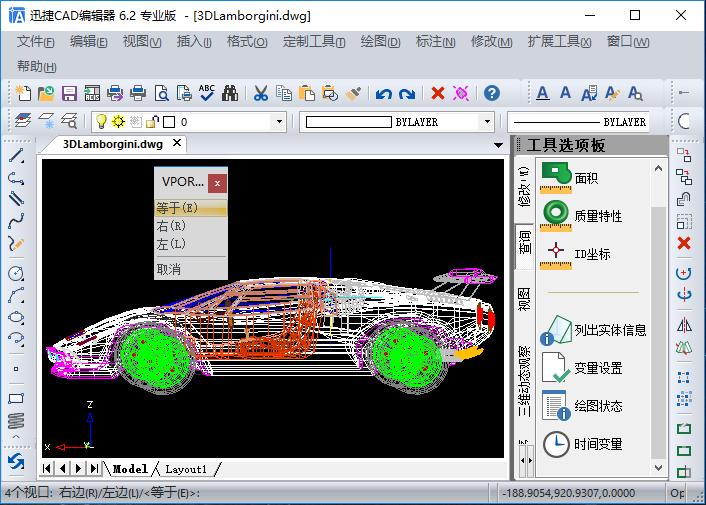
Task: Click the binoculars Find icon
Action: coord(230,93)
